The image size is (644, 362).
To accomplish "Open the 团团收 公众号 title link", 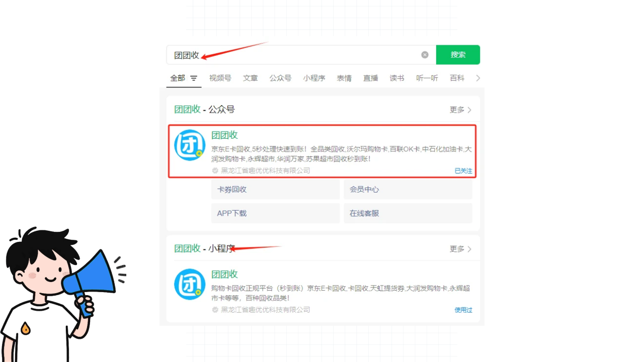I will pos(224,135).
